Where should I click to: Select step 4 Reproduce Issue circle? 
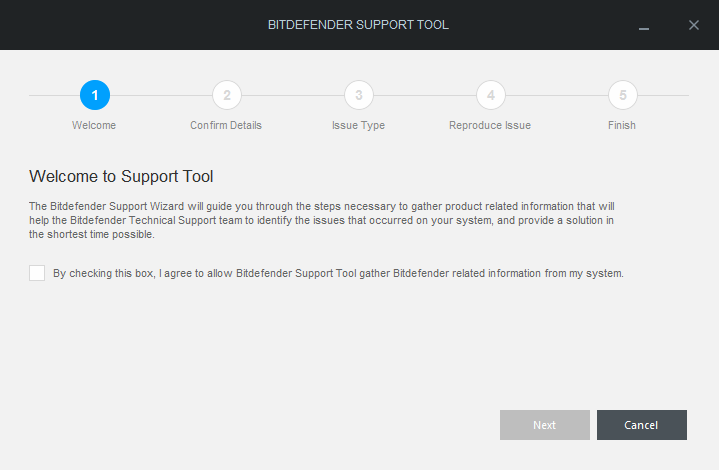tap(491, 95)
